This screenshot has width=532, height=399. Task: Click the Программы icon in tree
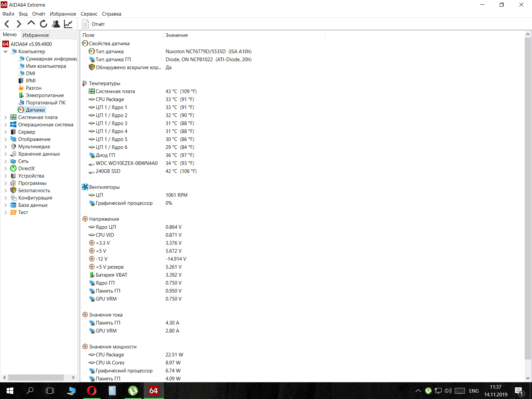pos(13,183)
